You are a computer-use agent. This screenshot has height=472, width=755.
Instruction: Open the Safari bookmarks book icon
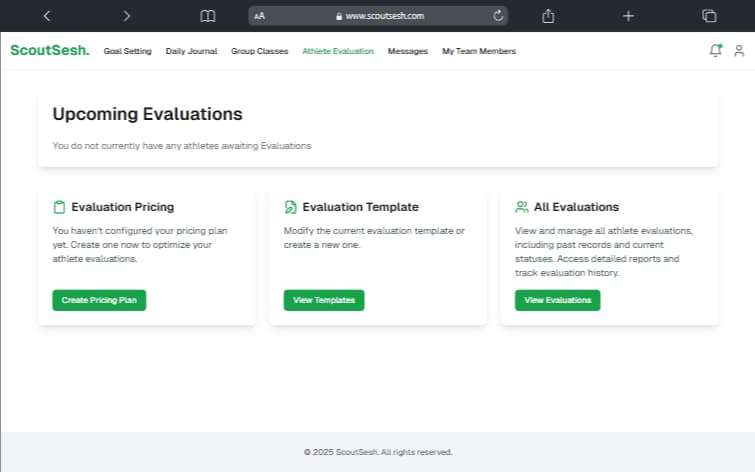pos(207,16)
